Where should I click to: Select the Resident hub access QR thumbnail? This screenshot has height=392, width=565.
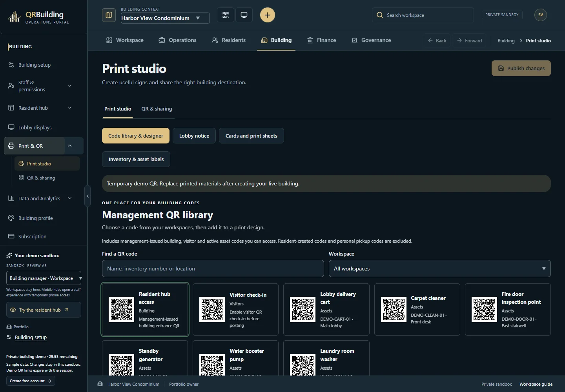click(121, 310)
